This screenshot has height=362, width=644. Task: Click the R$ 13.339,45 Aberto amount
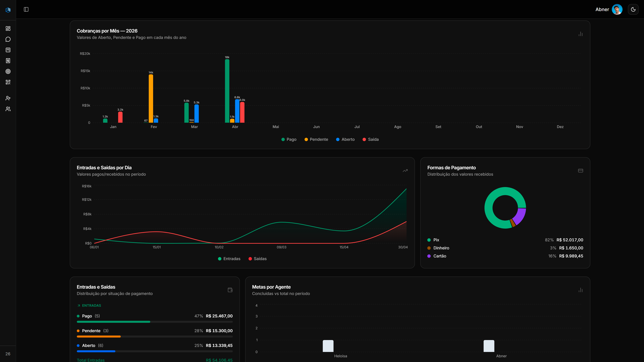pyautogui.click(x=219, y=346)
